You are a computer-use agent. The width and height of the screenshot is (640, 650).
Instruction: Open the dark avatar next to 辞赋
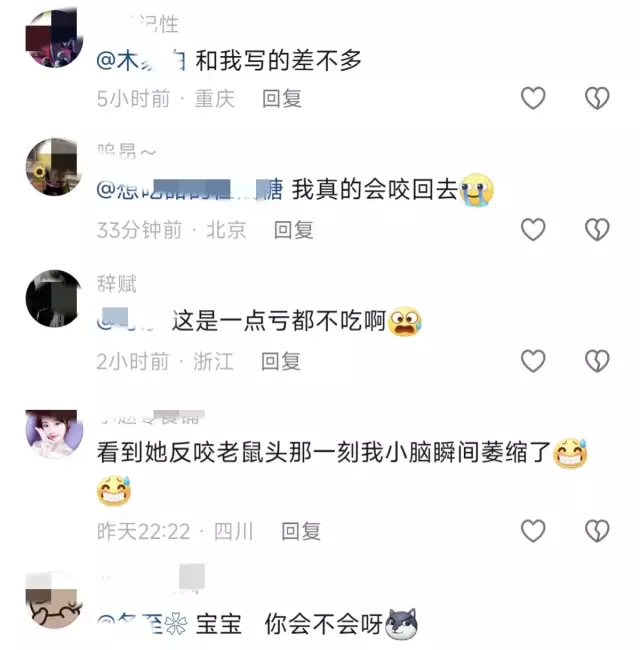coord(54,298)
